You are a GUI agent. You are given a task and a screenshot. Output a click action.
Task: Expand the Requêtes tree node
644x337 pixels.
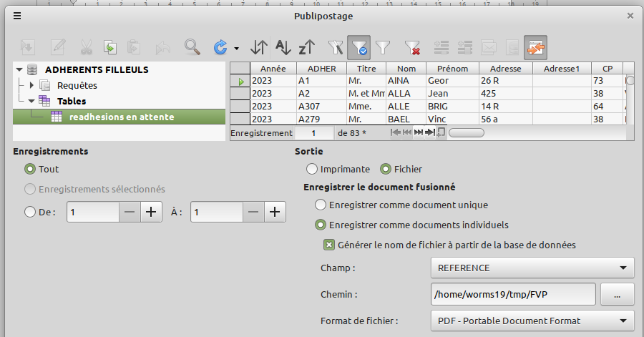[x=31, y=86]
